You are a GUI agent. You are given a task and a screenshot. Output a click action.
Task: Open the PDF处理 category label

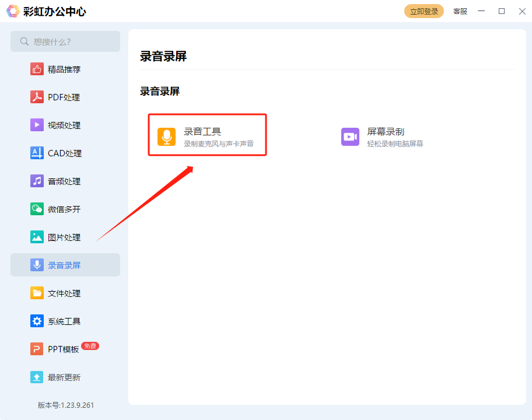(64, 97)
